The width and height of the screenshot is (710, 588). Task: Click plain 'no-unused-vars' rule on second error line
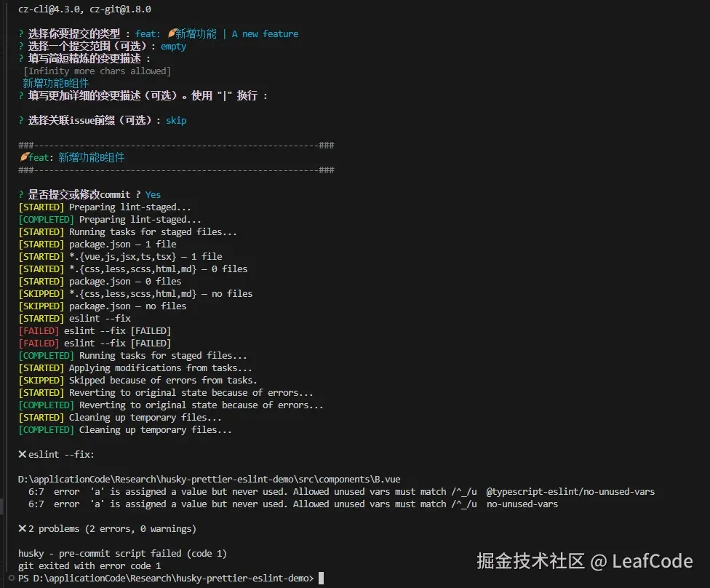(522, 504)
